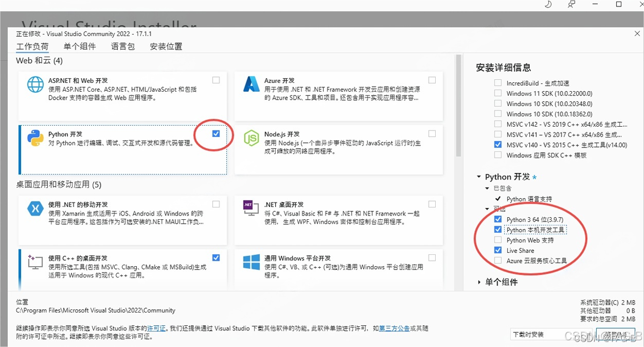
Task: Enable the Python Web 支持 checkbox
Action: click(x=497, y=240)
